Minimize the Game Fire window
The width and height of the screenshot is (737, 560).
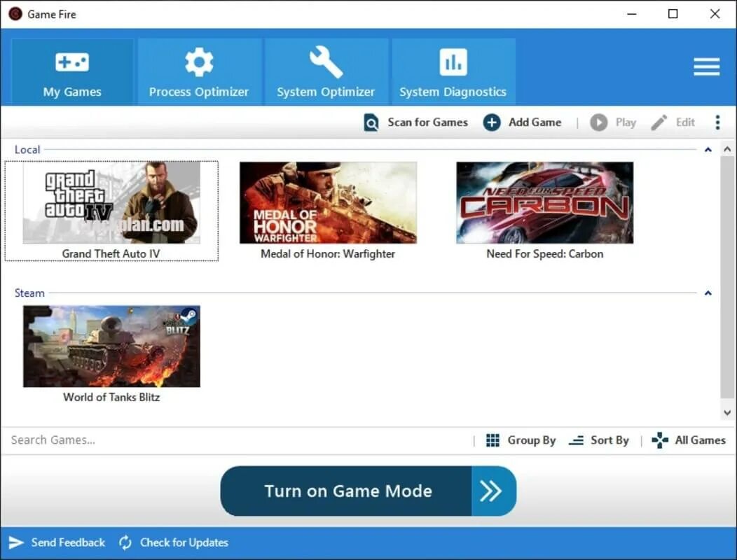(632, 13)
